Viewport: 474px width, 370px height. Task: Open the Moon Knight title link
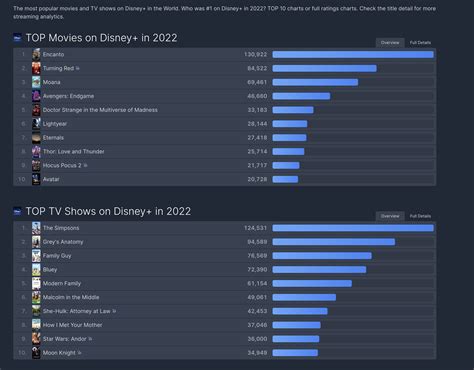(59, 353)
